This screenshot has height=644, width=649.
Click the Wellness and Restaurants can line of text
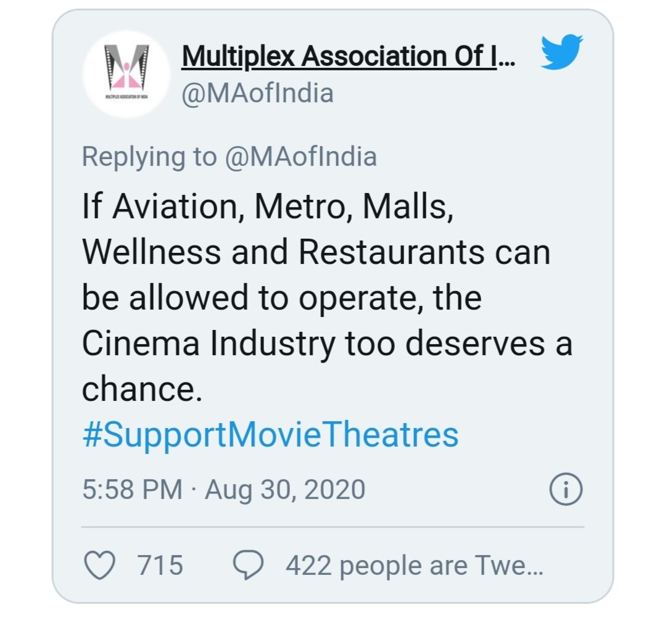point(316,252)
